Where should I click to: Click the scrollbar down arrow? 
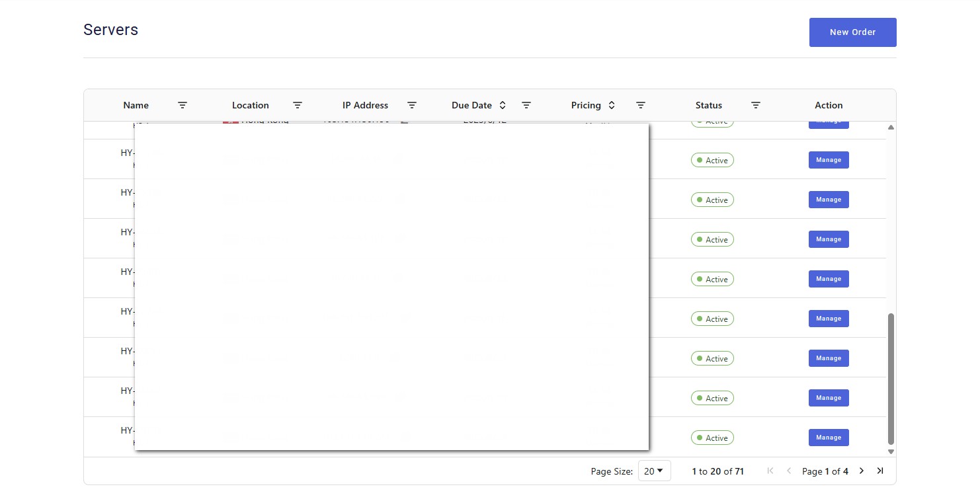pos(891,451)
